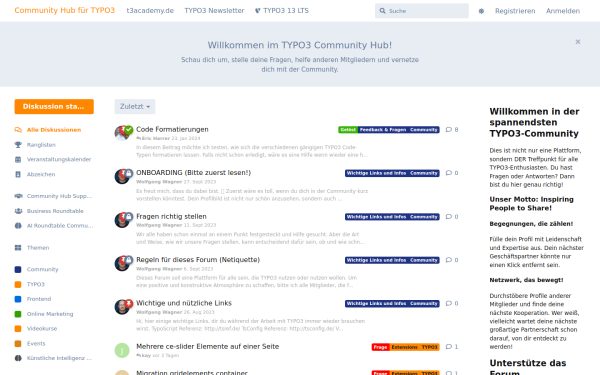
Task: Click the green Gelöst tag label
Action: pyautogui.click(x=348, y=130)
